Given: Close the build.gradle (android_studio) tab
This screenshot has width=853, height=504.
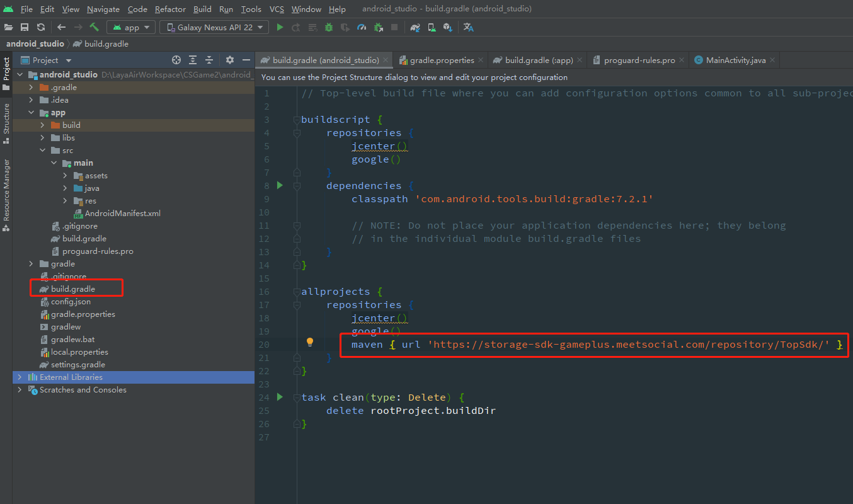Looking at the screenshot, I should pyautogui.click(x=385, y=60).
